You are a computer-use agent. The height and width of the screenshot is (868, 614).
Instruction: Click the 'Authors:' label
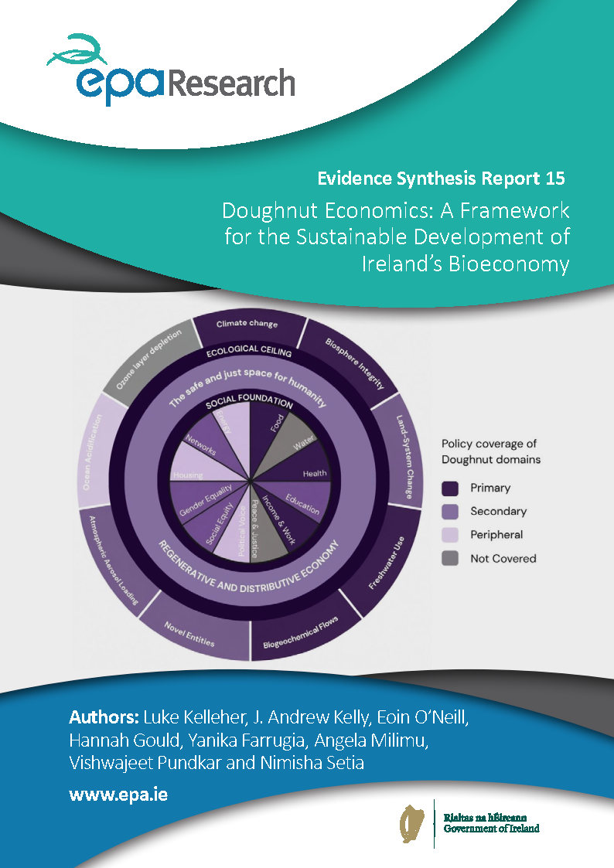coord(104,717)
